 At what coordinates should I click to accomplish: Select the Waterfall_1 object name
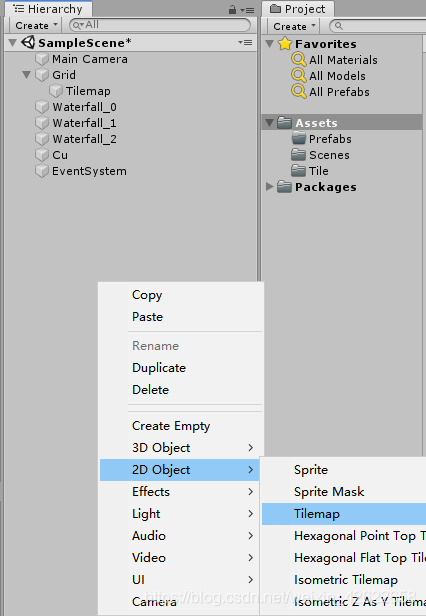coord(84,123)
